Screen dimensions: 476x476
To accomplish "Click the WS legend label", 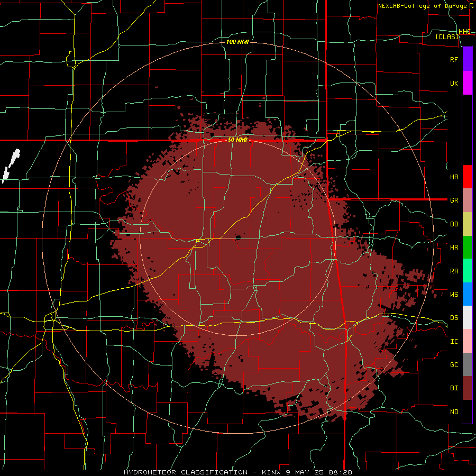I will click(454, 294).
